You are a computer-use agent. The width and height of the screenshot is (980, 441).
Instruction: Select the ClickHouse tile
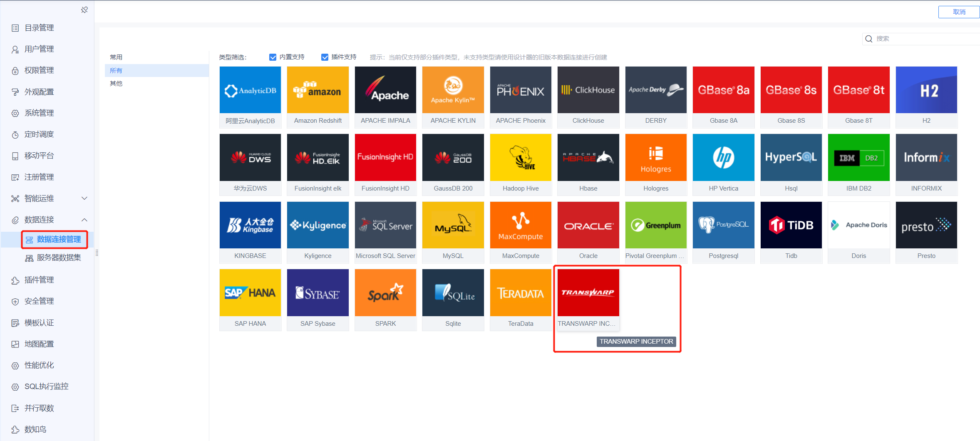[x=588, y=97]
